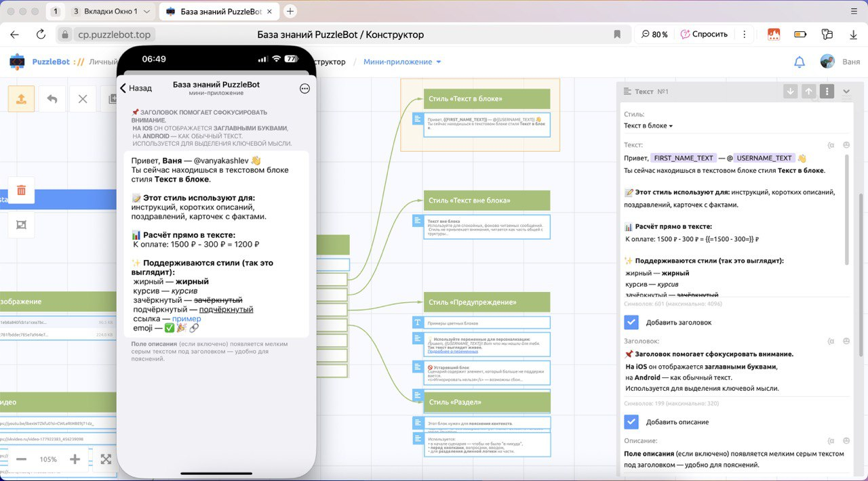Move the Текст №1 block up
Viewport: 868px width, 481px height.
pos(808,91)
